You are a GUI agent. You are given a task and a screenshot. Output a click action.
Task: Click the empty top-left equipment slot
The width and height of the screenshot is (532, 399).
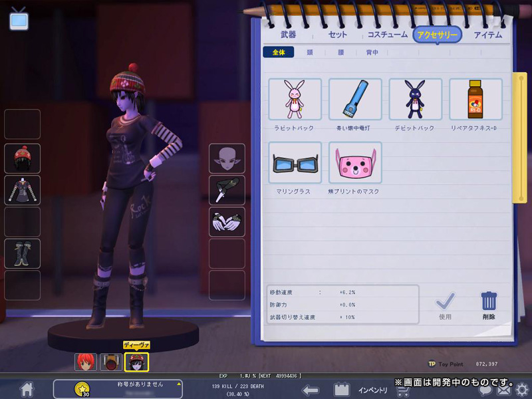[x=22, y=124]
